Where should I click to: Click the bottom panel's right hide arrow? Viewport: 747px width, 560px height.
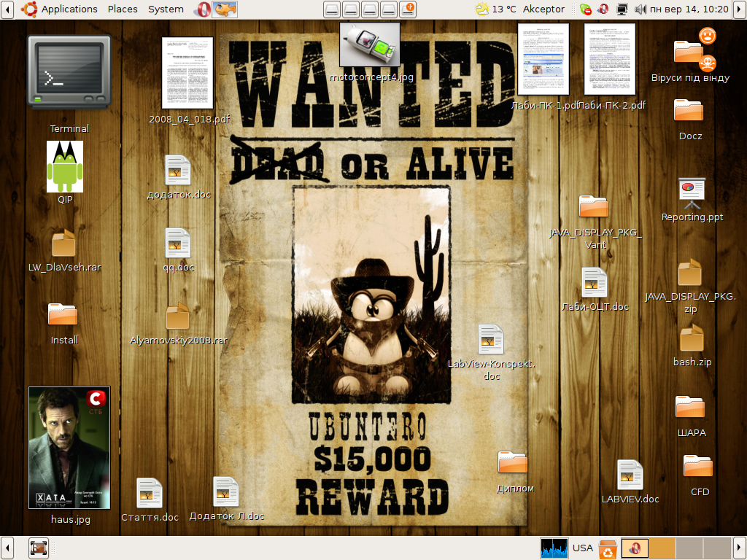pos(740,548)
